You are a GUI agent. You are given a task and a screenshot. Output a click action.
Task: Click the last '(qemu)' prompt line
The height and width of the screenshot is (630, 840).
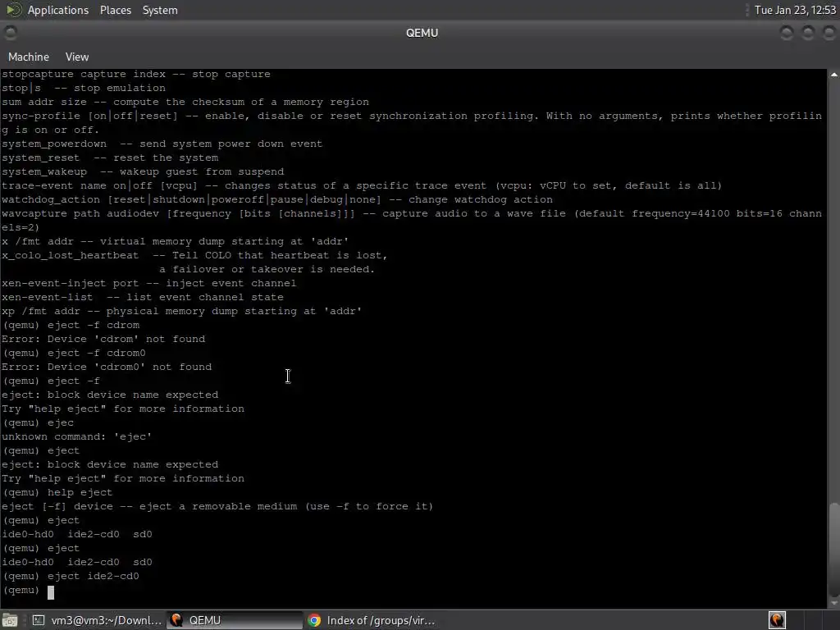click(x=28, y=591)
